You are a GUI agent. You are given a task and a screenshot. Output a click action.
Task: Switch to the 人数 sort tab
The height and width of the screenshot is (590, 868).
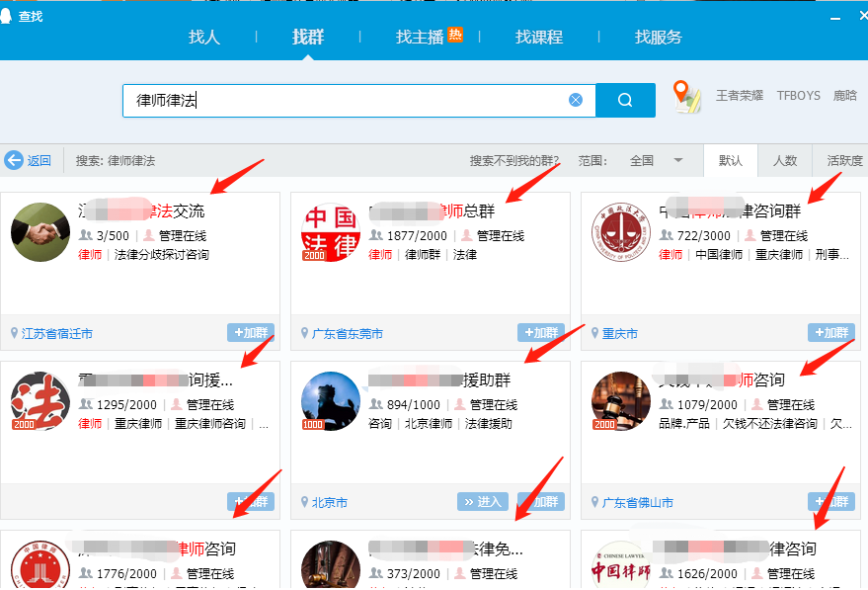click(x=784, y=159)
